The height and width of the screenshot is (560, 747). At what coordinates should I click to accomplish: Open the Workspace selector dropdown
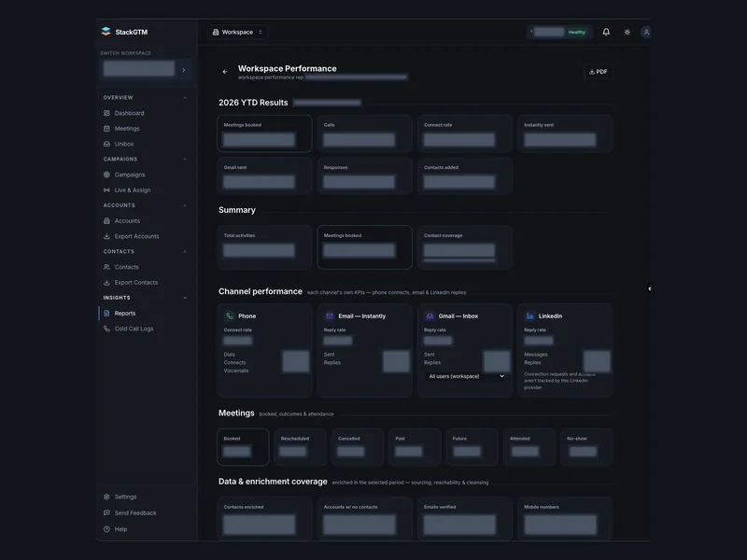tap(237, 32)
